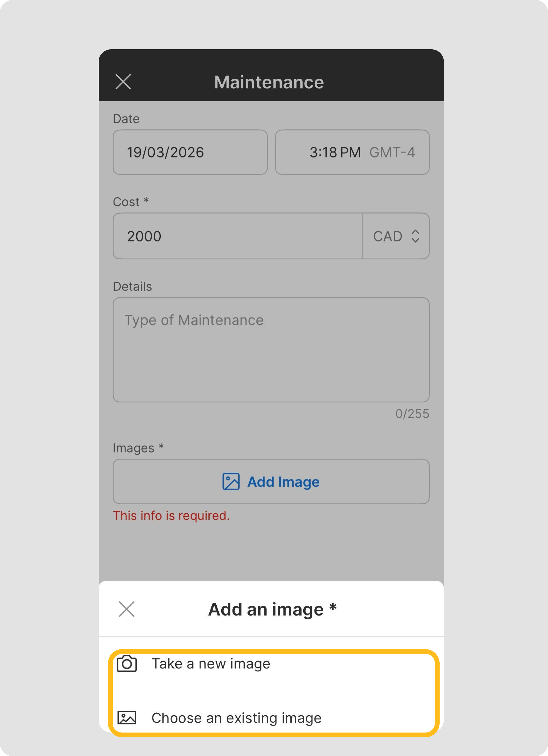The height and width of the screenshot is (756, 548).
Task: Choose the Take a new image option
Action: click(x=211, y=664)
